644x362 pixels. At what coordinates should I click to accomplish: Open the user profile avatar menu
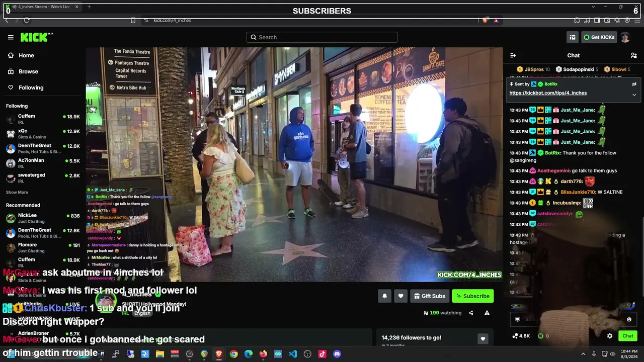[x=625, y=37]
